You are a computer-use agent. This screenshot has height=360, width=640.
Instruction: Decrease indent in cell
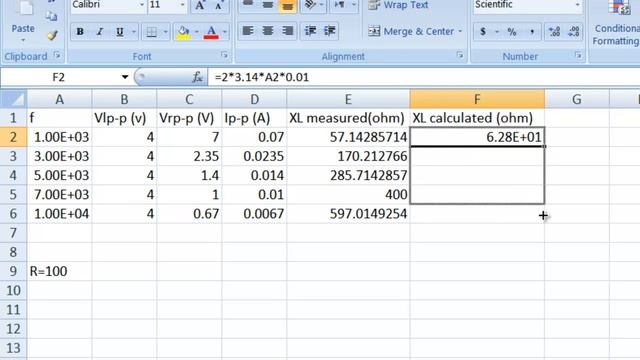tap(310, 31)
